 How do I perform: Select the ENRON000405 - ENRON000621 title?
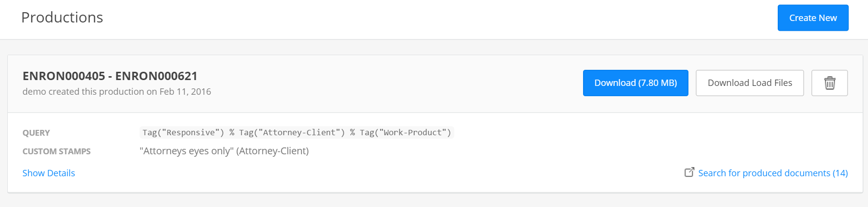pos(110,76)
